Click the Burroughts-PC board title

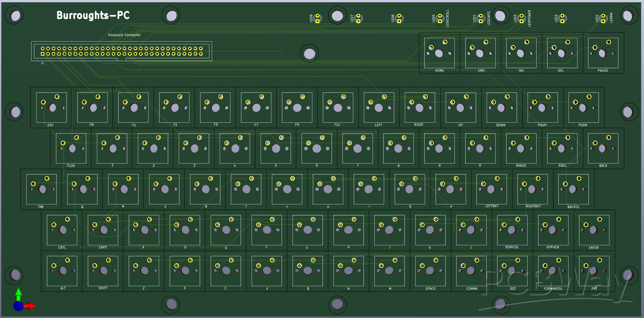tap(93, 15)
